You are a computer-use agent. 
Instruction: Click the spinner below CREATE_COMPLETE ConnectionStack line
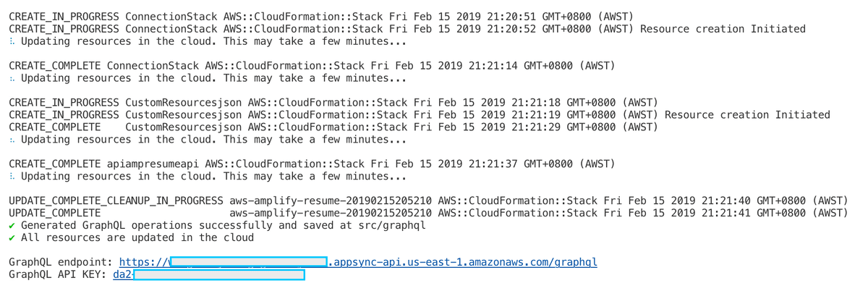click(x=12, y=78)
